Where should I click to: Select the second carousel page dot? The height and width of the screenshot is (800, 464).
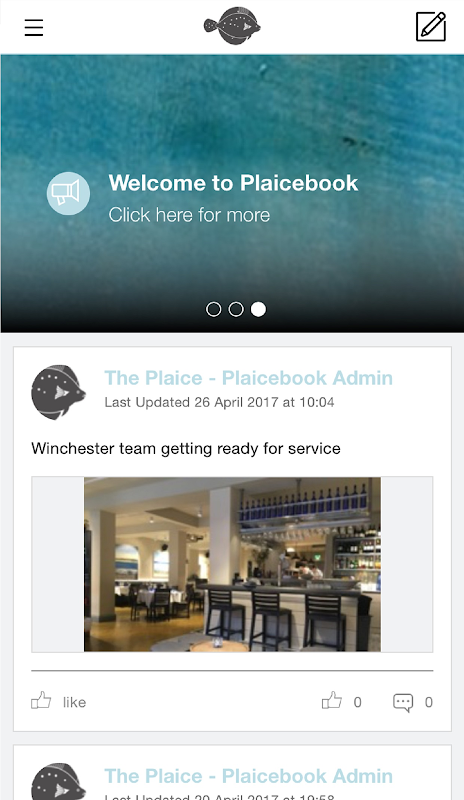tap(236, 309)
